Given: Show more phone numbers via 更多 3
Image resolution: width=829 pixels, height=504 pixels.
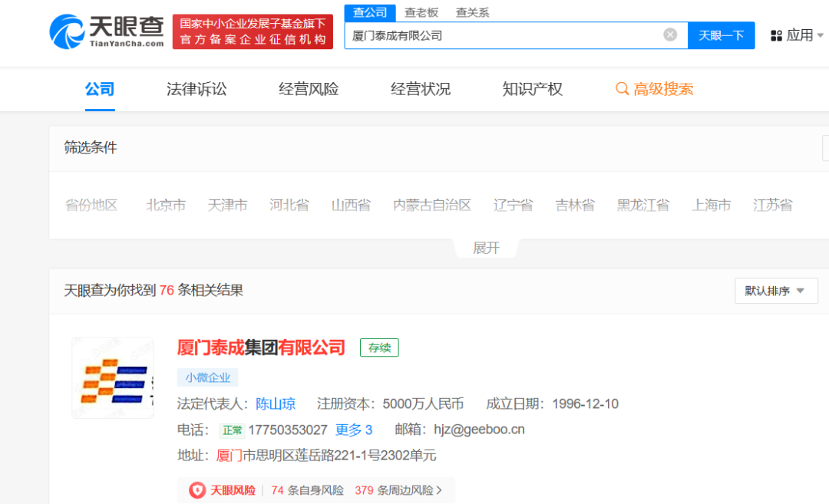Looking at the screenshot, I should point(354,430).
